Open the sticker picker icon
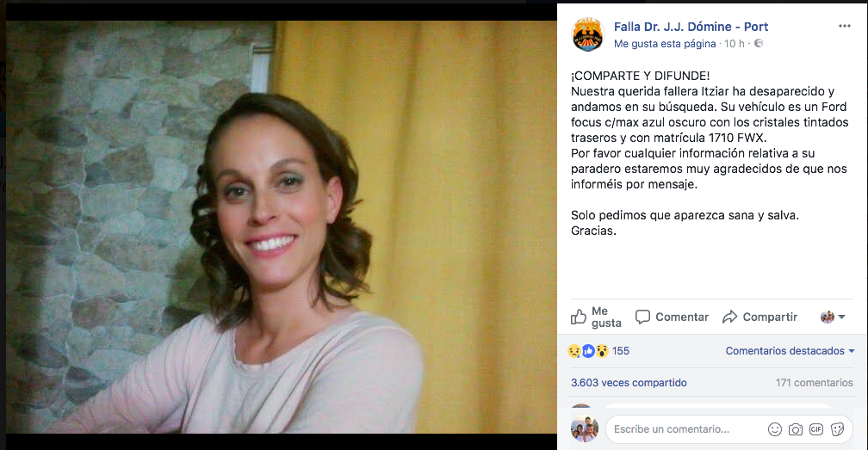 click(x=838, y=429)
